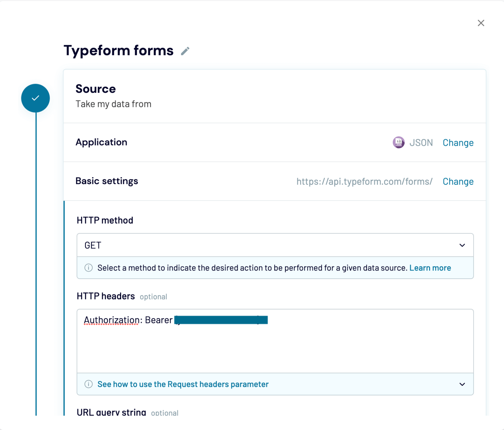
Task: Click the info icon below HTTP method
Action: coord(88,268)
